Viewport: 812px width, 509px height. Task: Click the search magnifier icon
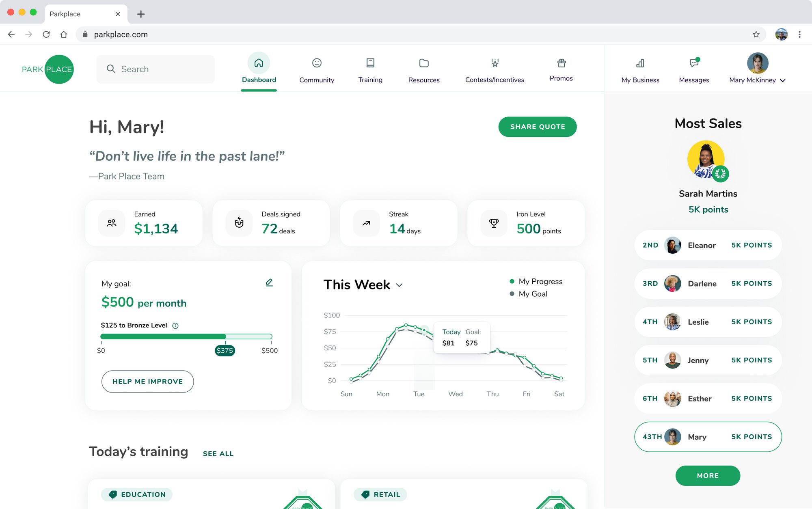click(x=111, y=69)
